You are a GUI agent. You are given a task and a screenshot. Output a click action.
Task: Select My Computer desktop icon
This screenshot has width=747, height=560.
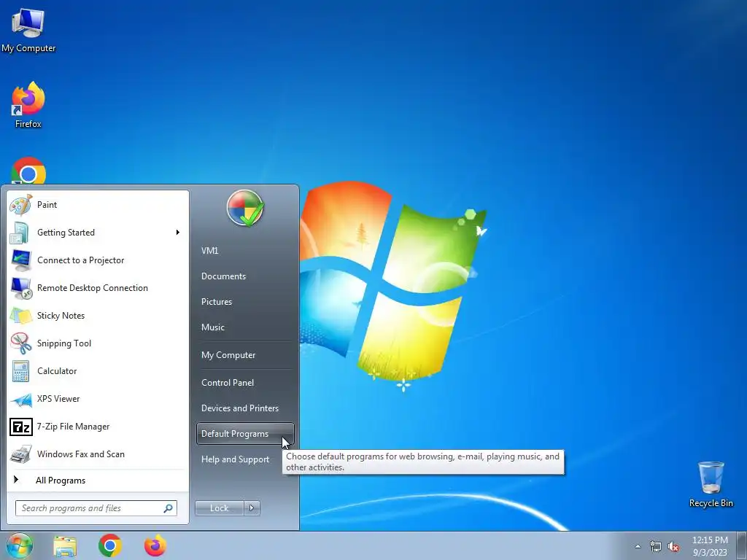pyautogui.click(x=28, y=30)
